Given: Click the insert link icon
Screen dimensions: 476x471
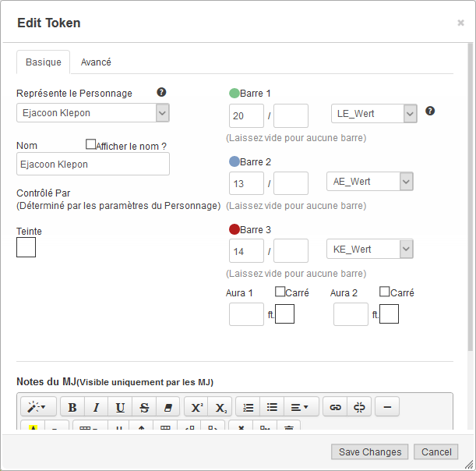Looking at the screenshot, I should [335, 407].
